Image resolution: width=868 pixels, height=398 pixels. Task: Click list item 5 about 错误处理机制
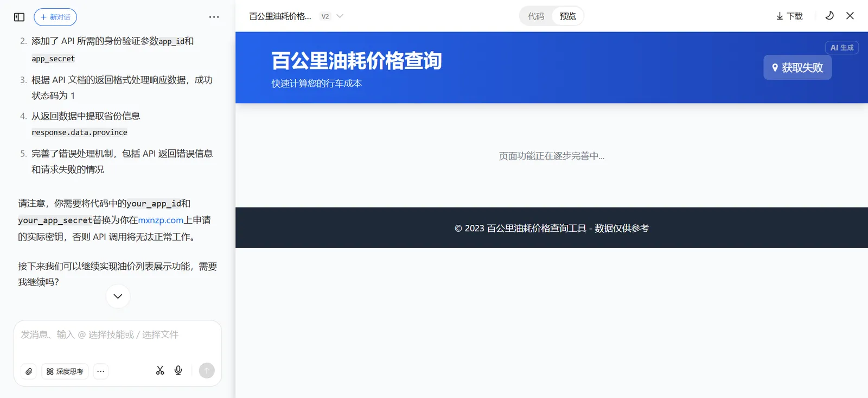[x=122, y=161]
